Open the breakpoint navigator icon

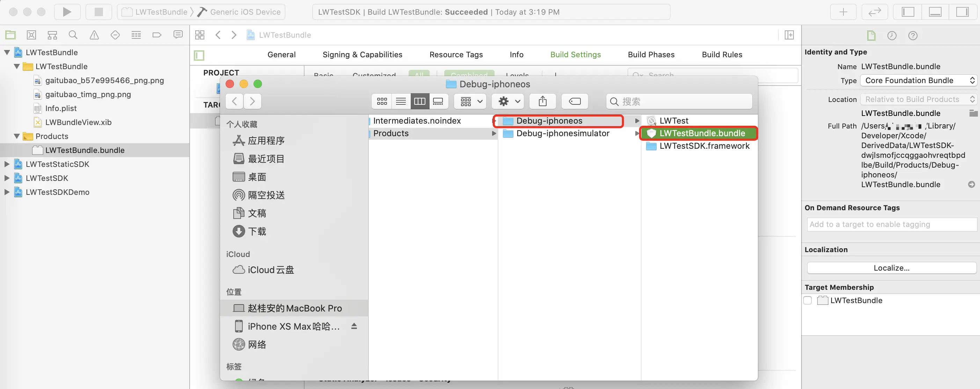coord(157,35)
